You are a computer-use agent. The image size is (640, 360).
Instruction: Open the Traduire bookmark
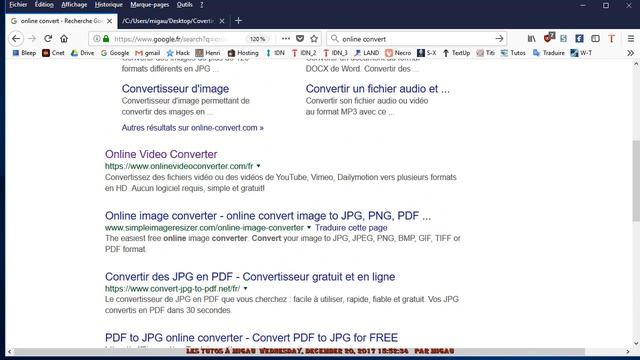[549, 53]
